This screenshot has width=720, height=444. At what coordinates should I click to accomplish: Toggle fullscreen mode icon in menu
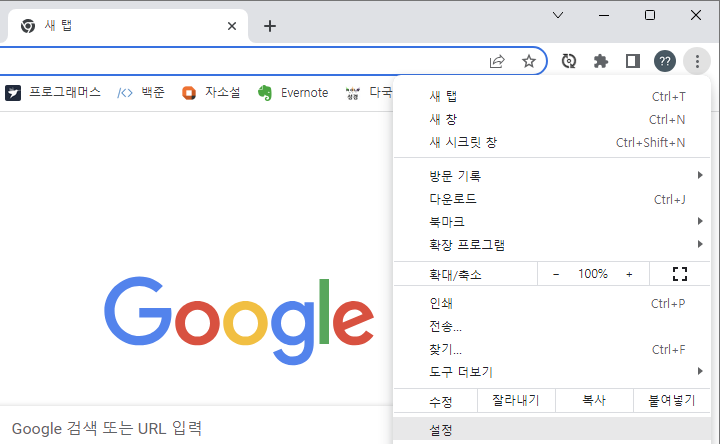coord(680,274)
